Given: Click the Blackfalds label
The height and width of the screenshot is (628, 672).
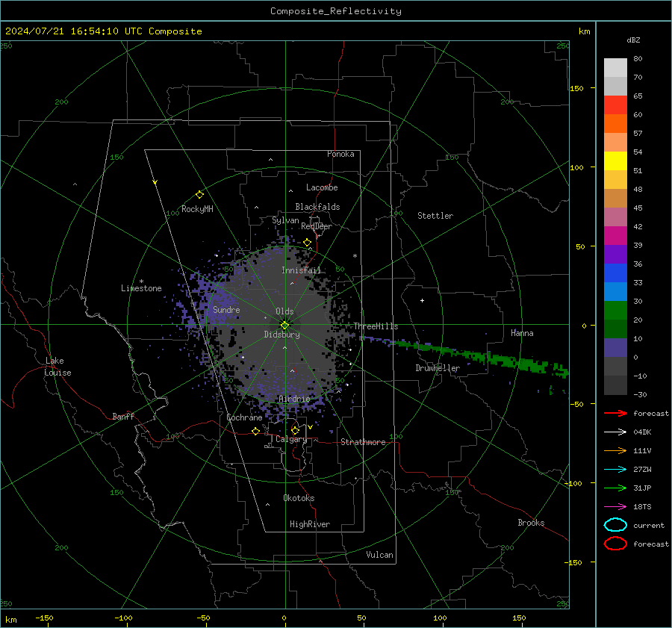Looking at the screenshot, I should point(317,207).
